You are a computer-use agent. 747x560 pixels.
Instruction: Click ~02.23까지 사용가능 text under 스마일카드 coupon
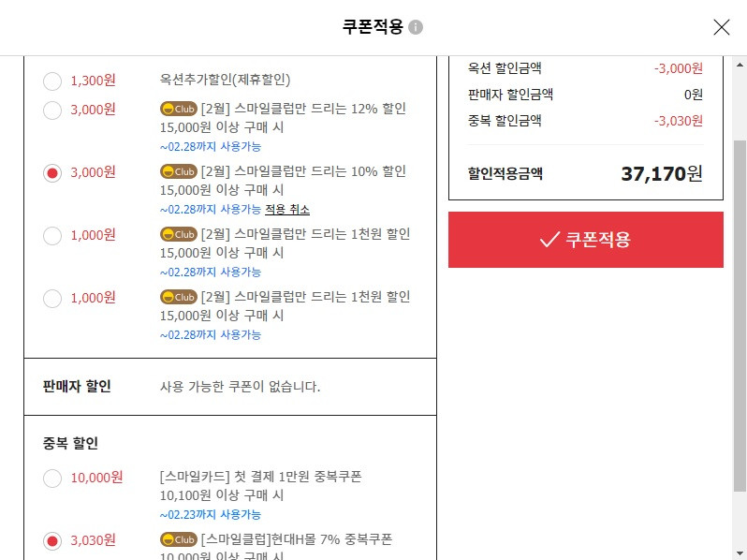pos(211,515)
